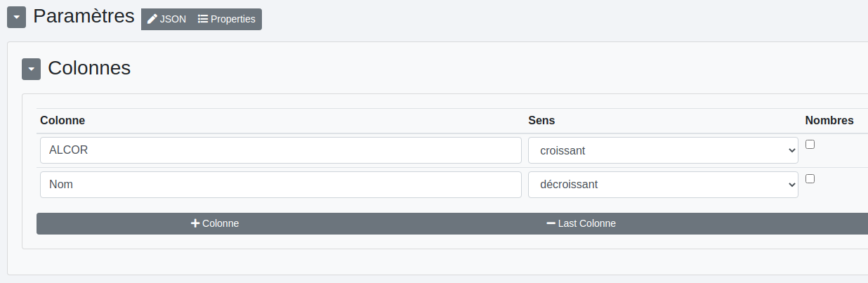Screen dimensions: 868x283
Task: Open the Sens dropdown showing décroissant
Action: click(x=662, y=185)
